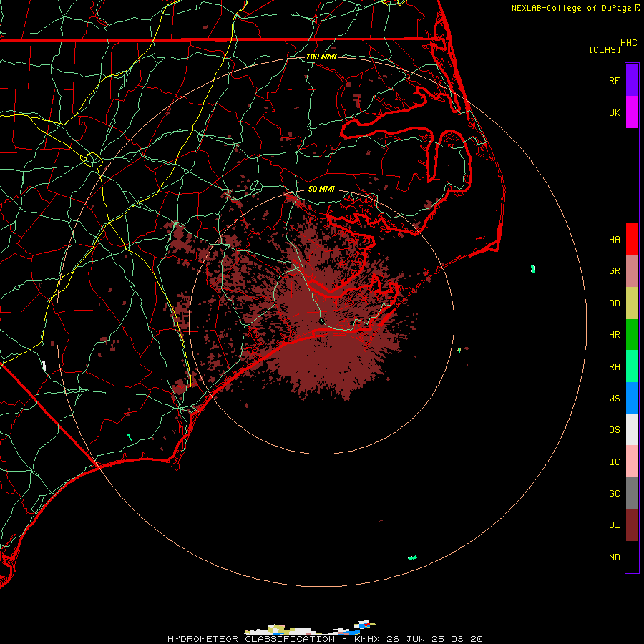644x644 pixels.
Task: Click the GC gray legend color swatch
Action: [x=632, y=493]
